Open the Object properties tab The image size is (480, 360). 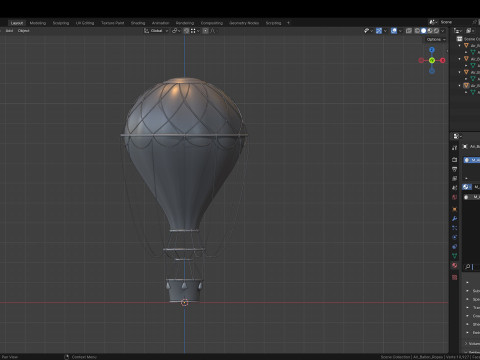(455, 209)
